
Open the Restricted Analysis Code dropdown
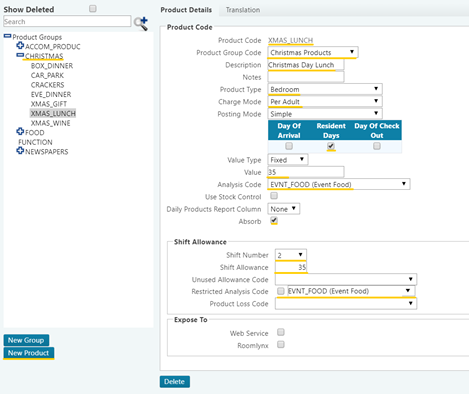click(351, 291)
